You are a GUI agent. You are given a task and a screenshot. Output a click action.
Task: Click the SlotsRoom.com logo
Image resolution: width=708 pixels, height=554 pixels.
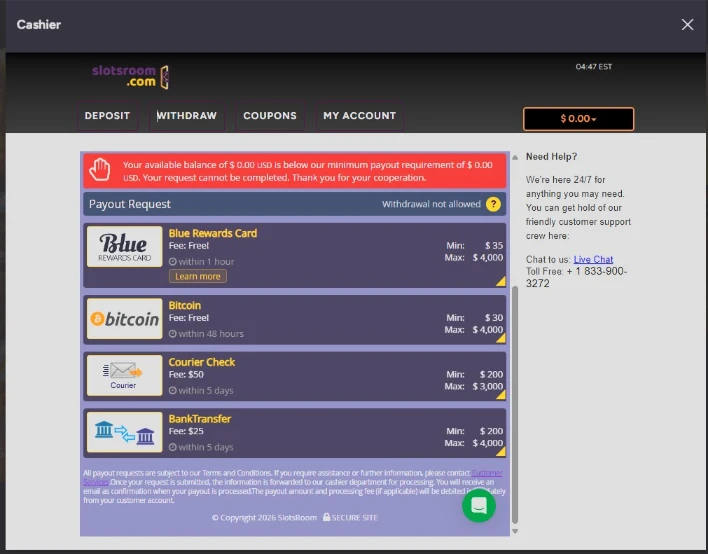pyautogui.click(x=130, y=76)
